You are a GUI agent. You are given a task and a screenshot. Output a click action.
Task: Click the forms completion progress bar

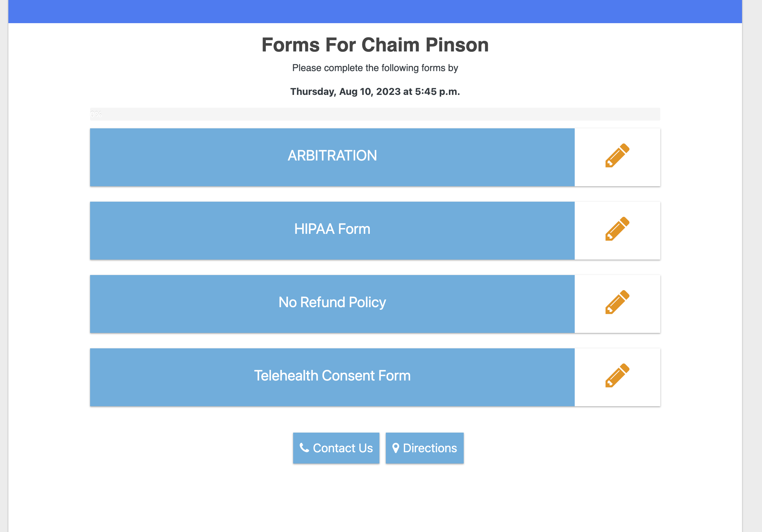point(375,114)
